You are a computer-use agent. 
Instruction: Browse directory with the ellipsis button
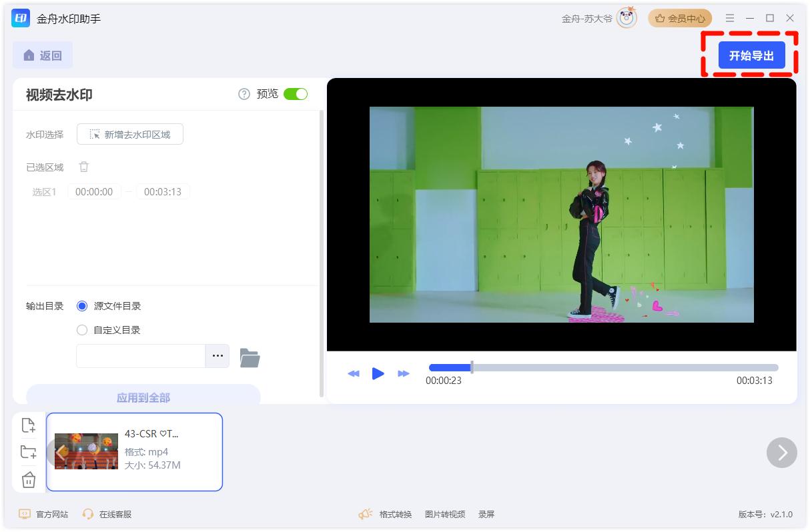pyautogui.click(x=218, y=356)
